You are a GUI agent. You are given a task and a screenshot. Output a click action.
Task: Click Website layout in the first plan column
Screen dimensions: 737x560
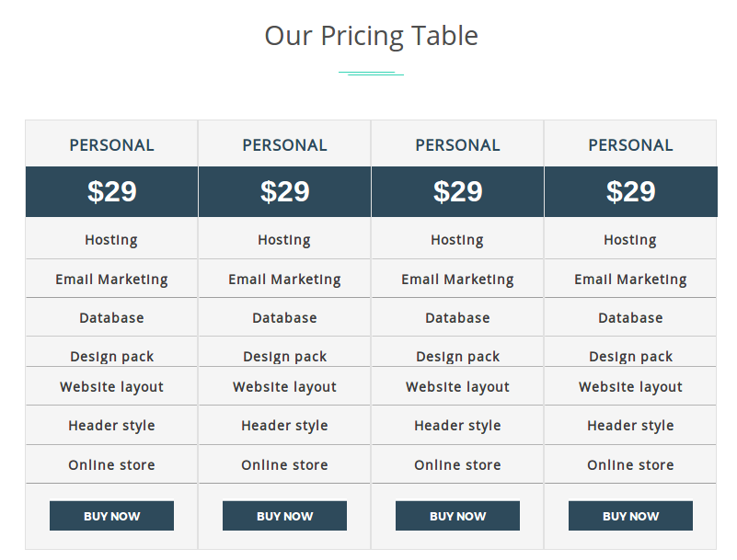coord(111,387)
